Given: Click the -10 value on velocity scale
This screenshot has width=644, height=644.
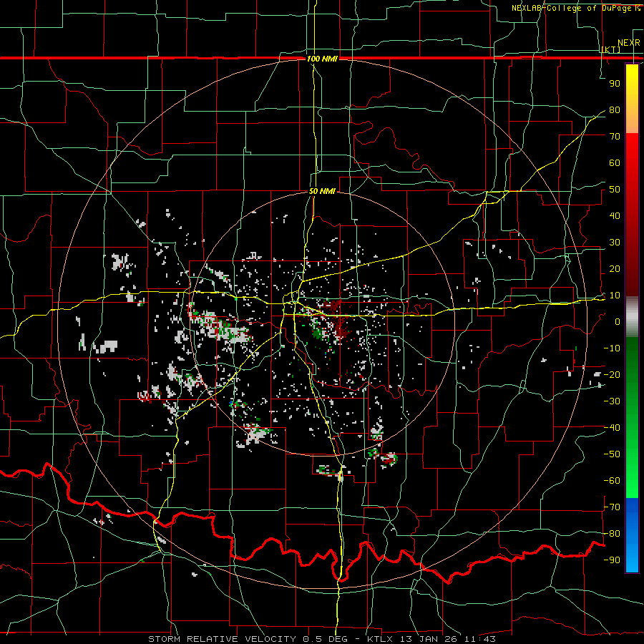Looking at the screenshot, I should pos(612,348).
